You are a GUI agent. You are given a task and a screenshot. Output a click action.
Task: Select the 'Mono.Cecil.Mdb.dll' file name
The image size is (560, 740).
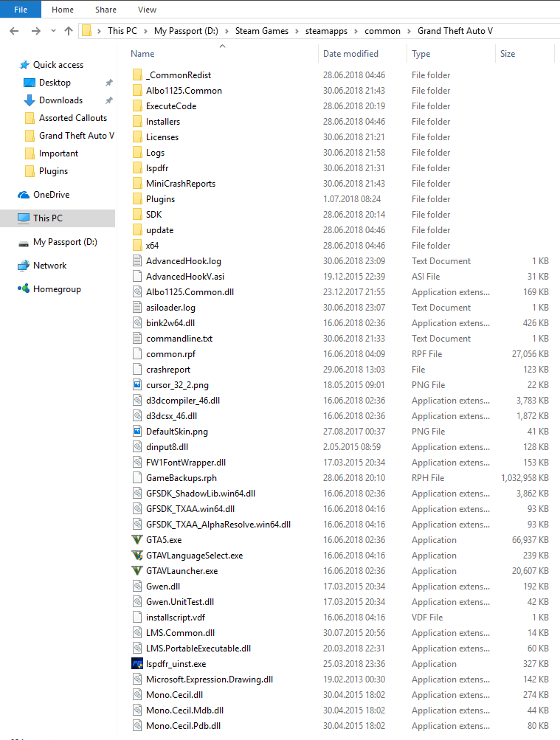coord(185,710)
